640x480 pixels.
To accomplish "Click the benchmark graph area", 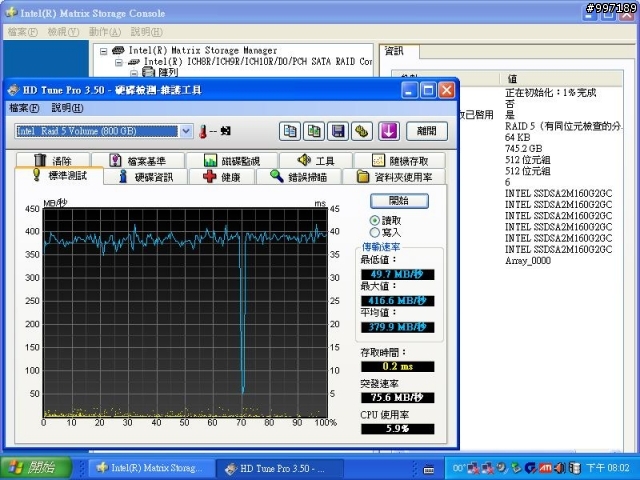I will pos(185,313).
